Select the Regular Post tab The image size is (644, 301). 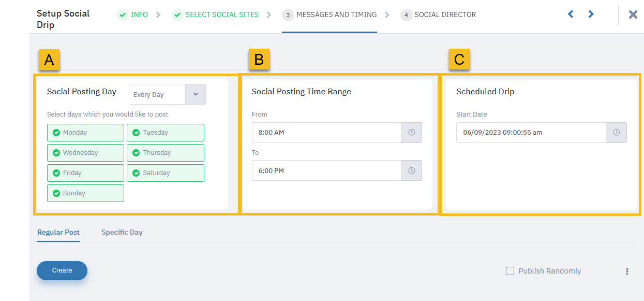(x=58, y=232)
